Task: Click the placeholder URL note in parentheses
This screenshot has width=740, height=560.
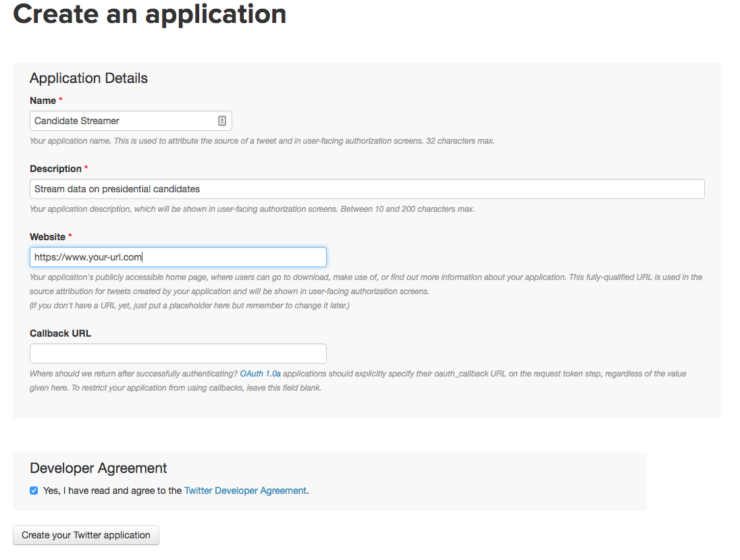Action: 189,306
